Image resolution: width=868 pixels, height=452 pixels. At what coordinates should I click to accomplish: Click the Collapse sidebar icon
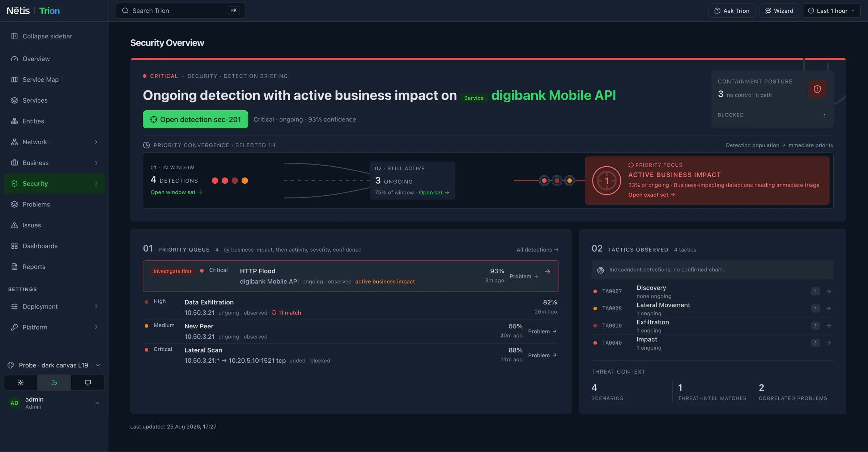(x=14, y=36)
